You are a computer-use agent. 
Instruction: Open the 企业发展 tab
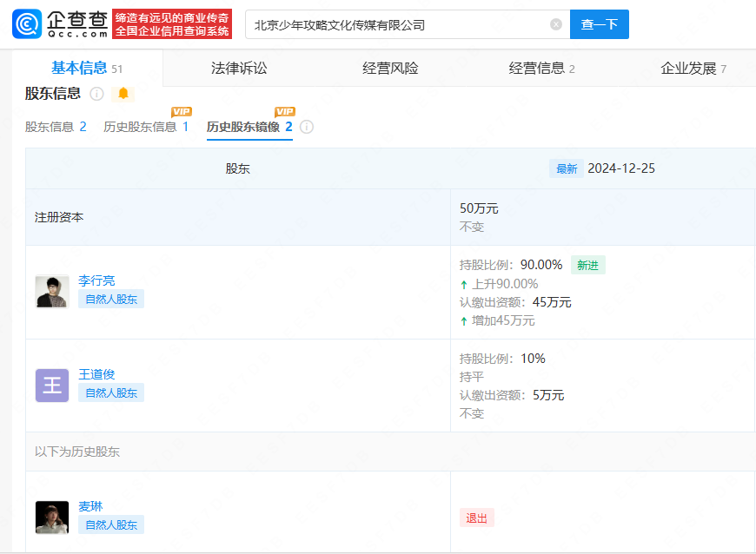[x=692, y=69]
